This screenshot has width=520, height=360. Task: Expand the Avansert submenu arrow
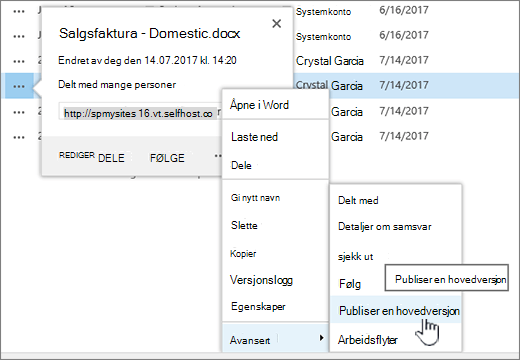[321, 338]
